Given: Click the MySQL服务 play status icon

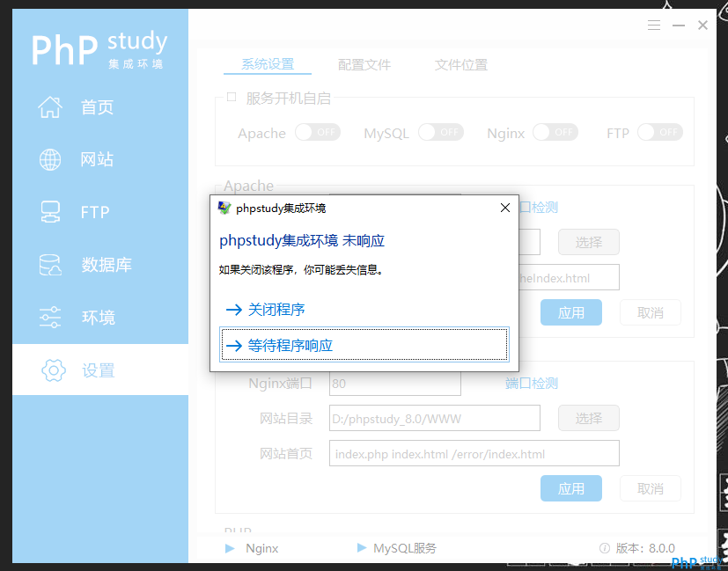Looking at the screenshot, I should (x=362, y=548).
